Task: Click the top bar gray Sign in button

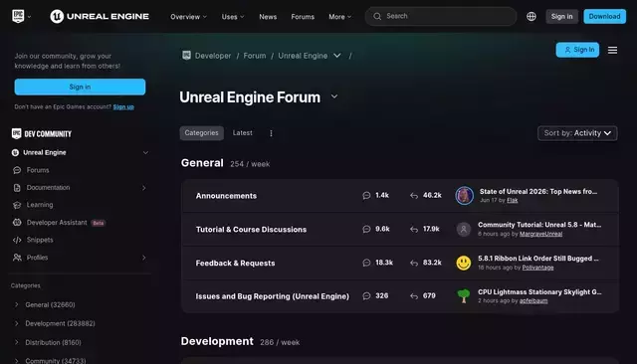Action: 561,16
